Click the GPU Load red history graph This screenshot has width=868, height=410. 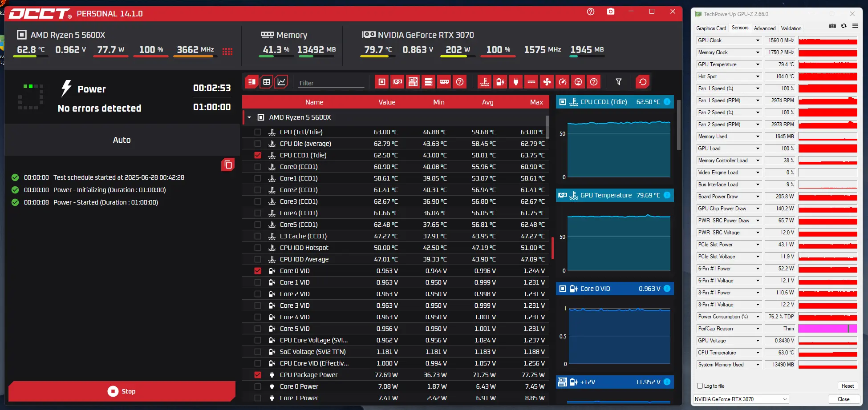[827, 149]
